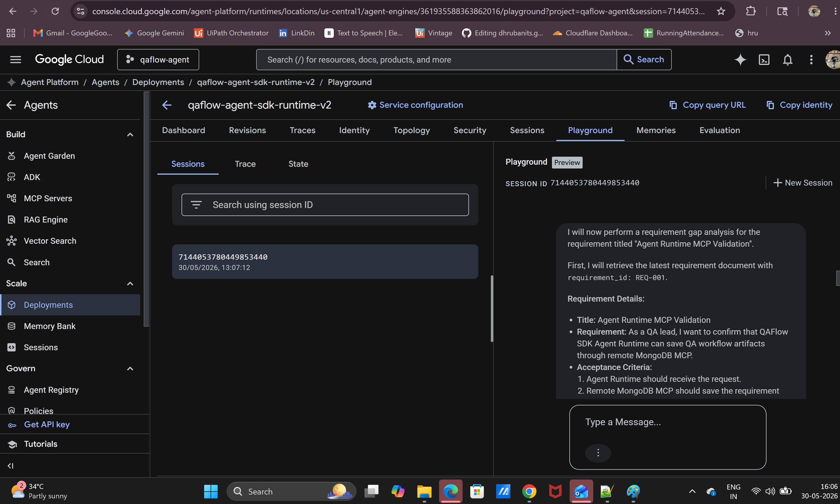Click Copy identity
Viewport: 840px width, 504px height.
pyautogui.click(x=799, y=105)
